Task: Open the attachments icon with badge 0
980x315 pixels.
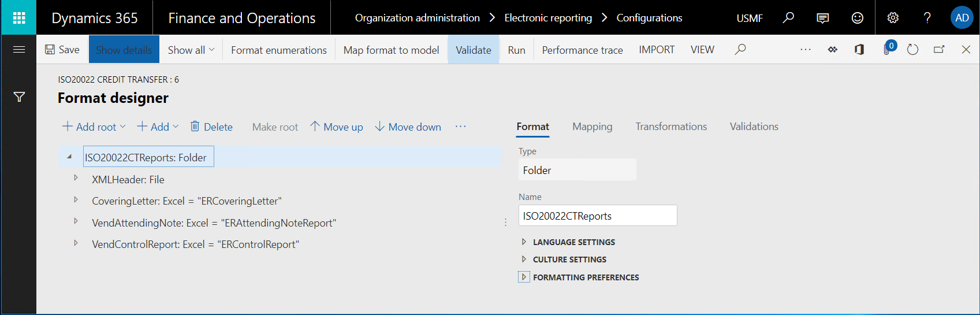Action: 888,49
